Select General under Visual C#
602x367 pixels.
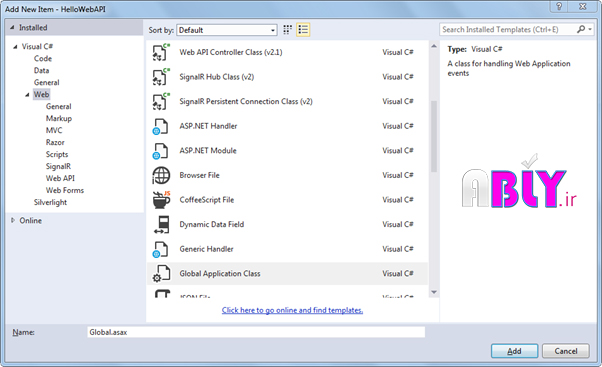click(46, 82)
